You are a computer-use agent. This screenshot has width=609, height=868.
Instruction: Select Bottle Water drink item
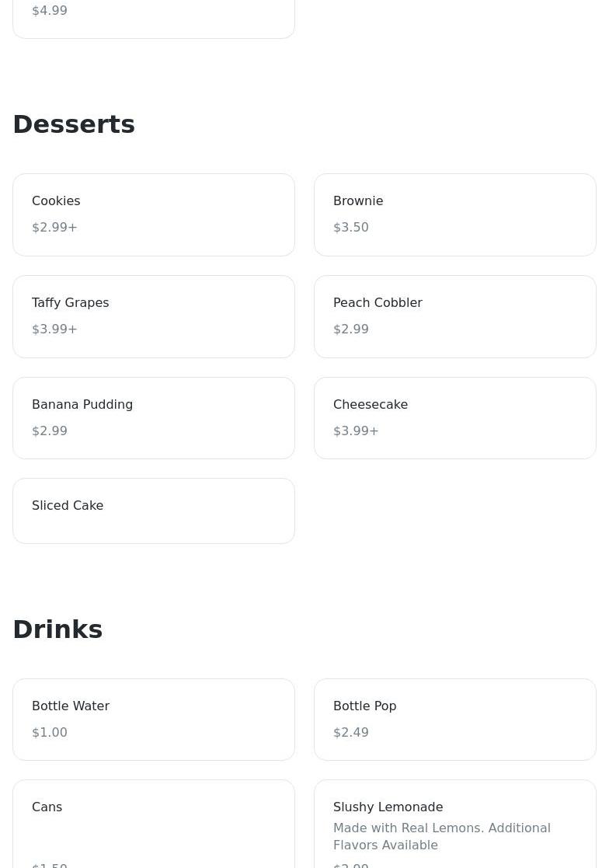click(154, 720)
